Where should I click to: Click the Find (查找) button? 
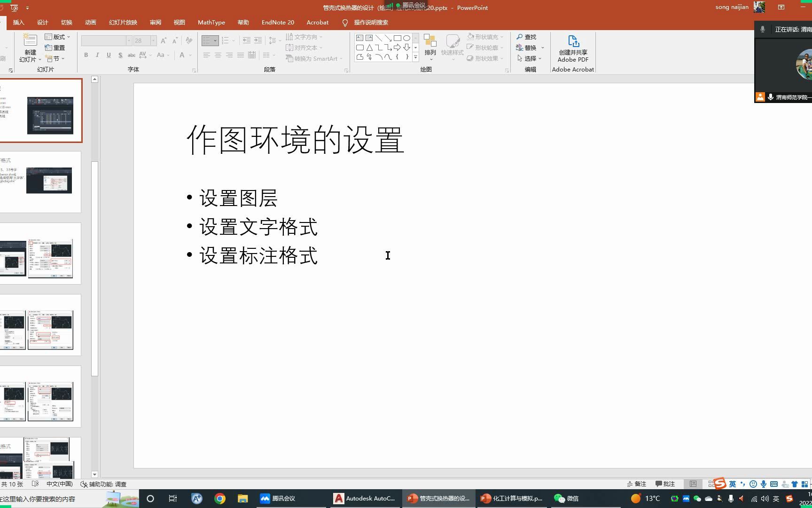pos(526,37)
